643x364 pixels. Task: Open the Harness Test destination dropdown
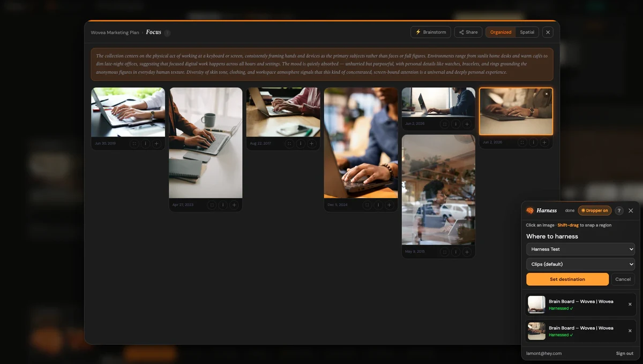pos(580,249)
